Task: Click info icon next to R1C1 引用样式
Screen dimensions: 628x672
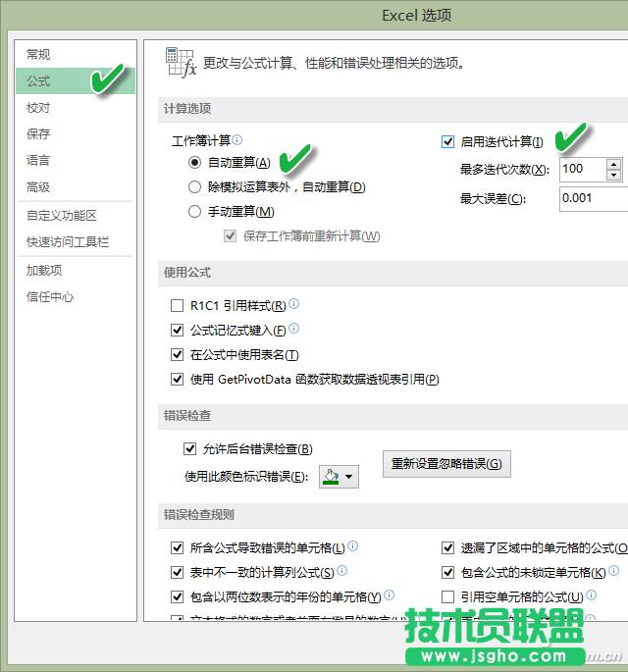Action: [294, 304]
